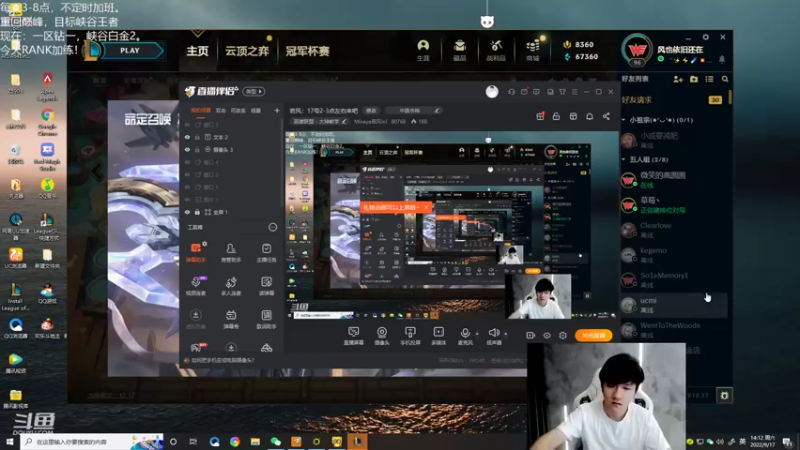Select friend SoleMemory1 in friends list
800x450 pixels.
tap(673, 280)
